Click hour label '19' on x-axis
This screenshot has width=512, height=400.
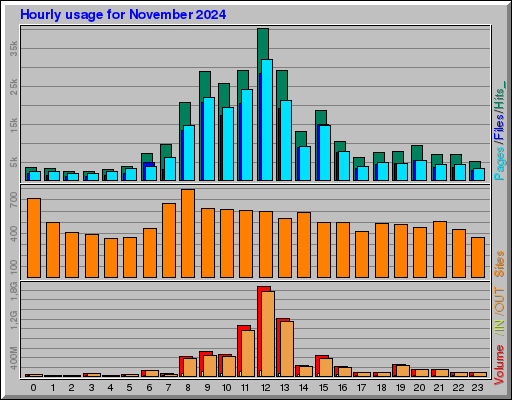pos(400,388)
